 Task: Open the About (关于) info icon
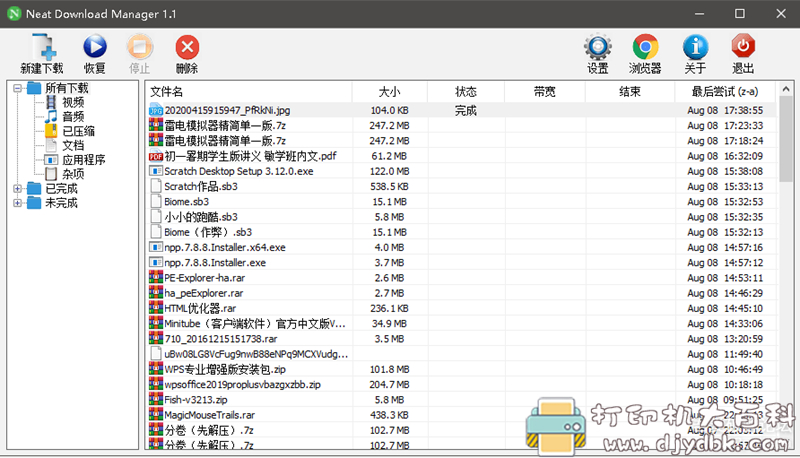pos(695,47)
